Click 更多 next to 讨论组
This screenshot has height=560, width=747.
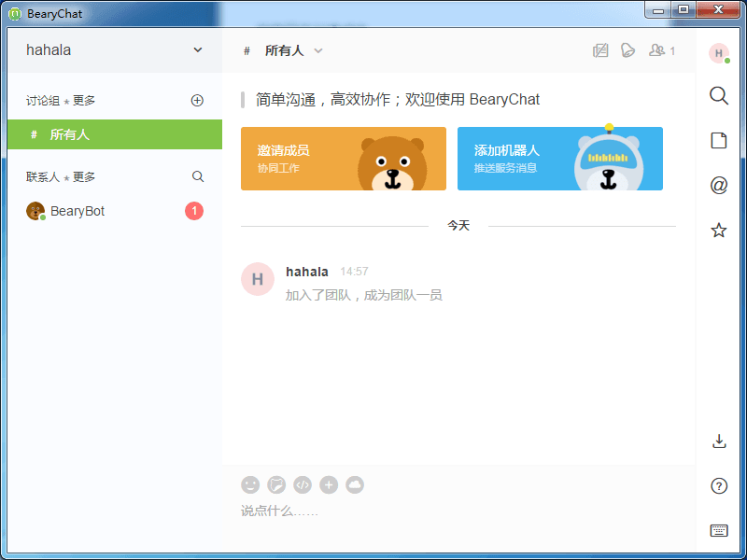84,101
